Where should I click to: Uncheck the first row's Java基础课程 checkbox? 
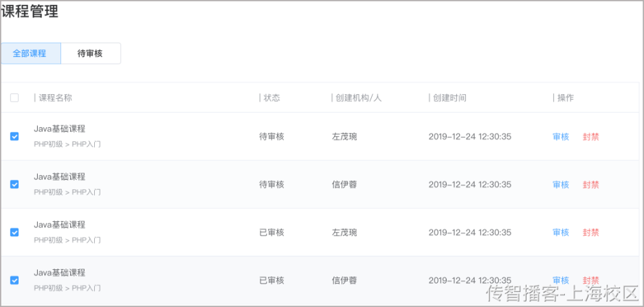click(x=14, y=136)
